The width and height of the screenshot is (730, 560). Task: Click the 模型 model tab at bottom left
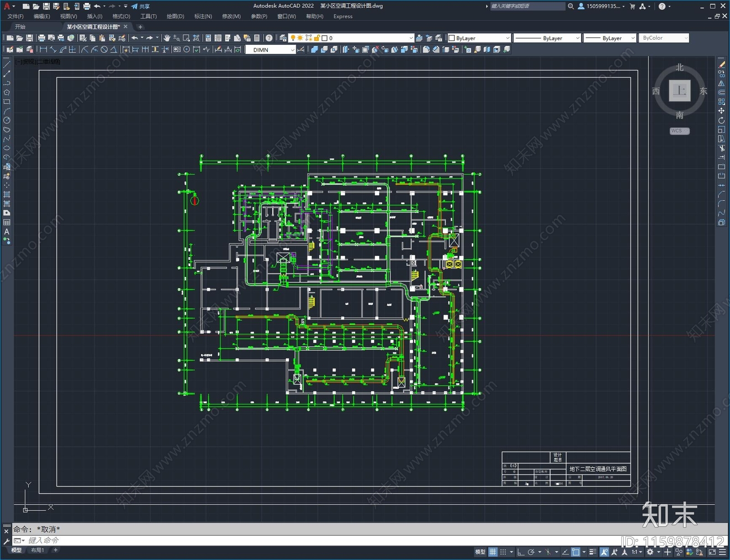(x=16, y=550)
